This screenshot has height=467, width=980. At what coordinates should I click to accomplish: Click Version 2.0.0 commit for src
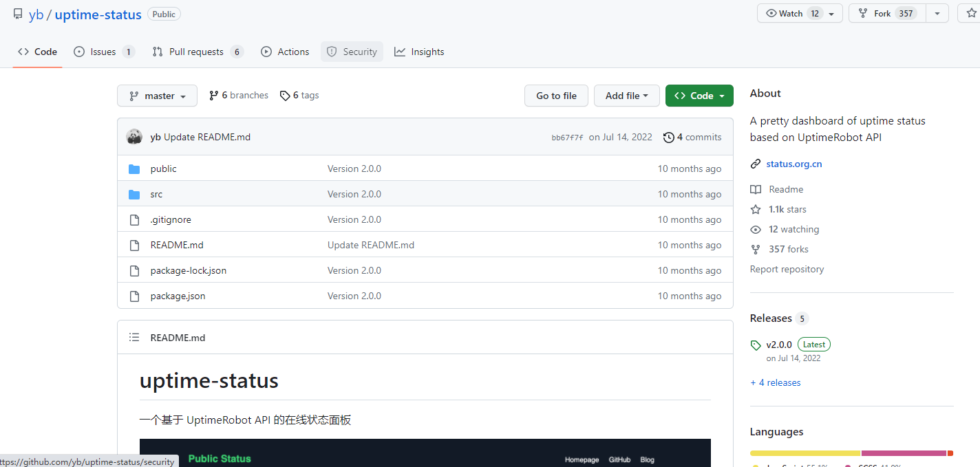(x=354, y=194)
